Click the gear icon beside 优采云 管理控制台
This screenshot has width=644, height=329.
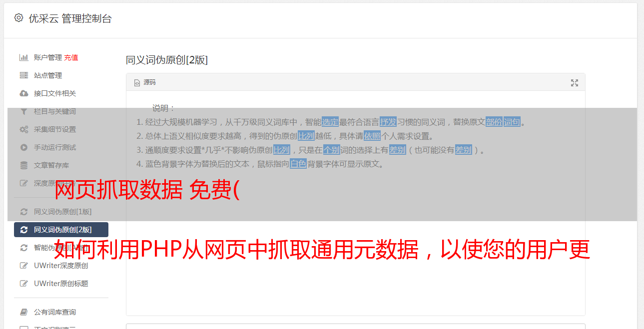19,18
